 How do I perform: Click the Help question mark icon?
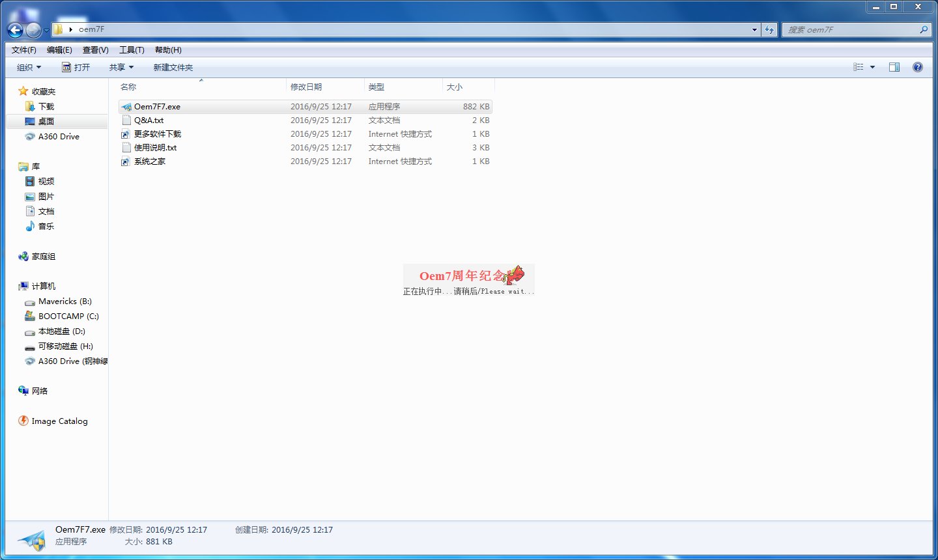918,66
